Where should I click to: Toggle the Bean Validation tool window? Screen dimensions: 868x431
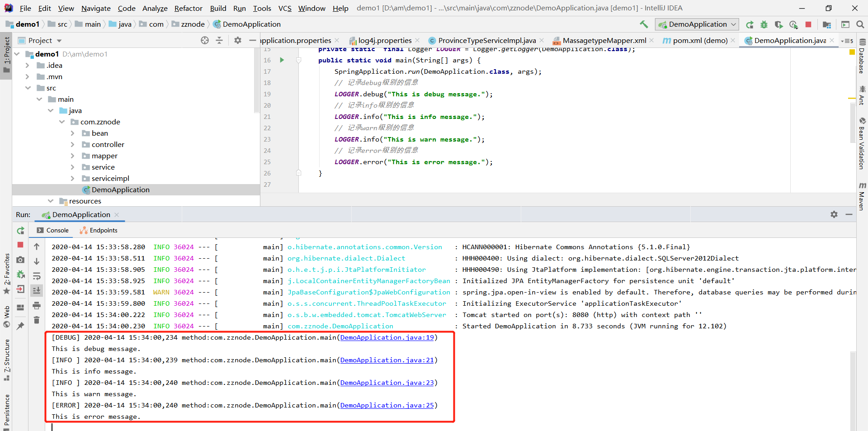[862, 144]
